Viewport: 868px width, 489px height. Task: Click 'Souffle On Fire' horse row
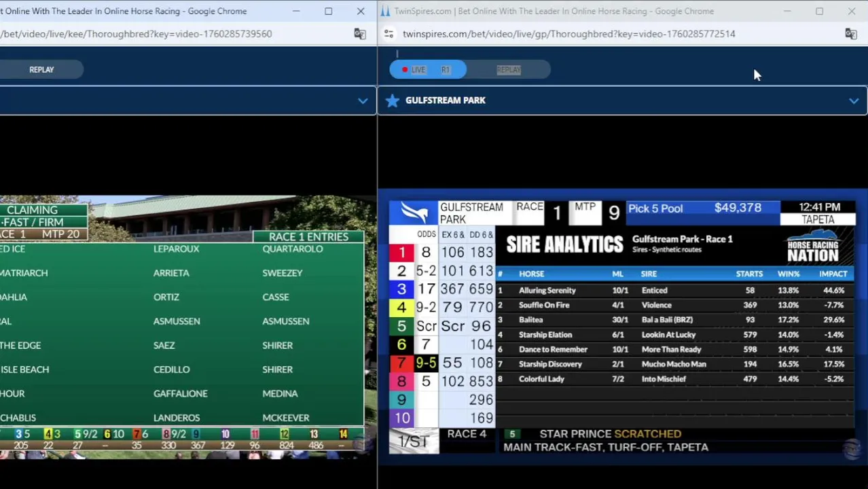(674, 305)
